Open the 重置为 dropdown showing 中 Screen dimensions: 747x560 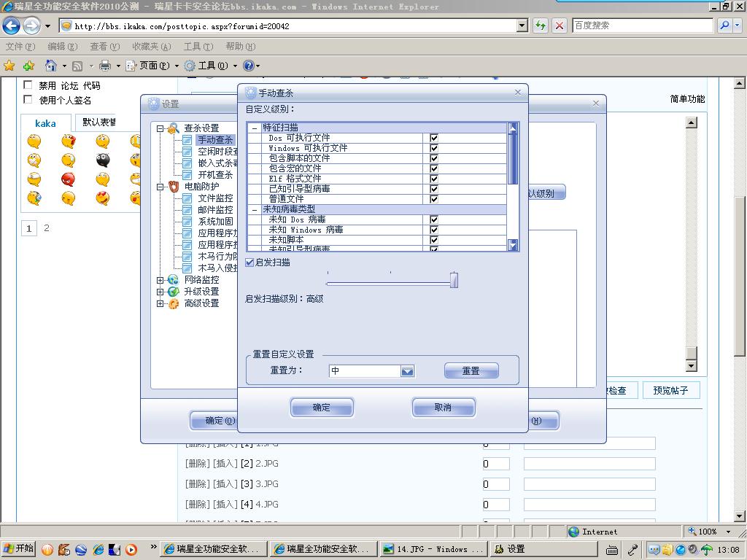tap(407, 371)
